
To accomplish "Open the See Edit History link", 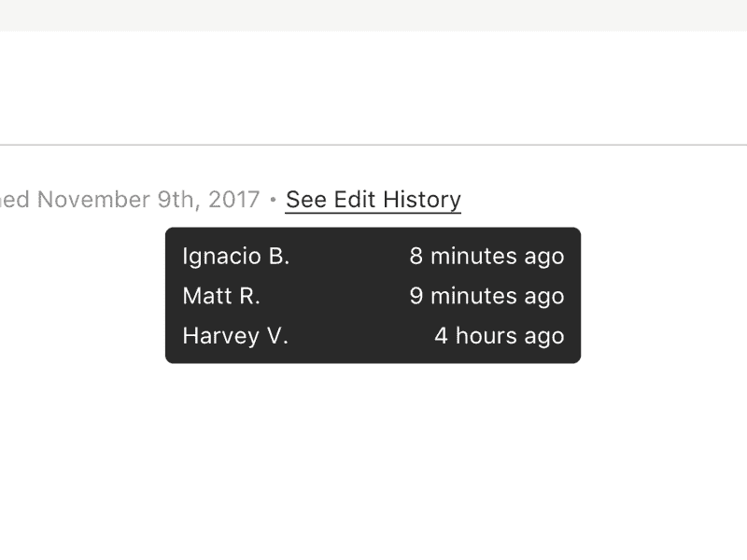I will (373, 200).
